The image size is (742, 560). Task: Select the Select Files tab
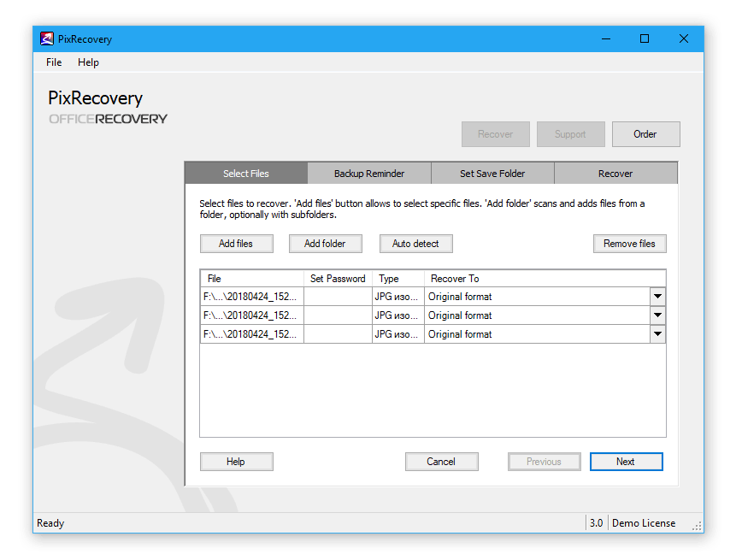pos(245,173)
